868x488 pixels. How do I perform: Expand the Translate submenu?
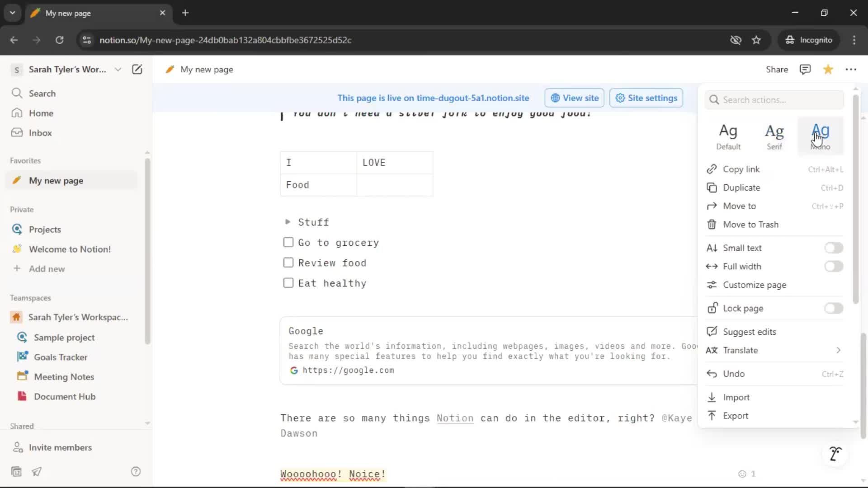[774, 351]
